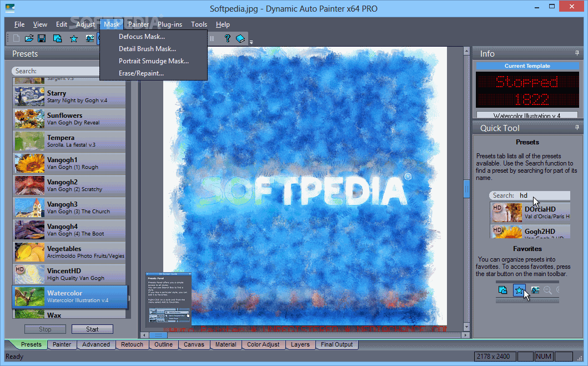This screenshot has width=588, height=366.
Task: Expand the toolbar overflow options arrow
Action: 252,42
